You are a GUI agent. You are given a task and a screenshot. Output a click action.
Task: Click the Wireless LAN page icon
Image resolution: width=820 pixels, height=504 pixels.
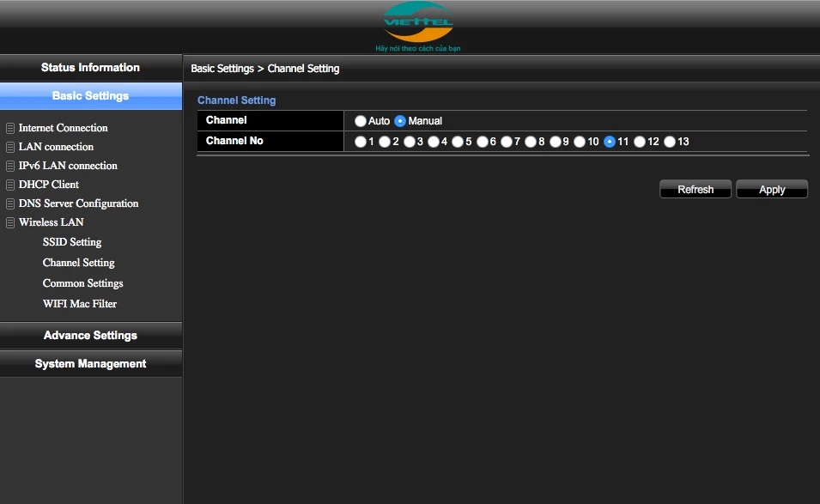tap(10, 222)
